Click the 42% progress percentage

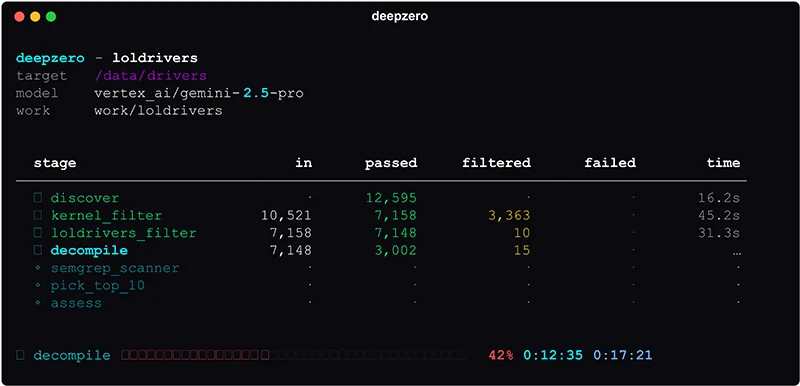pos(501,355)
